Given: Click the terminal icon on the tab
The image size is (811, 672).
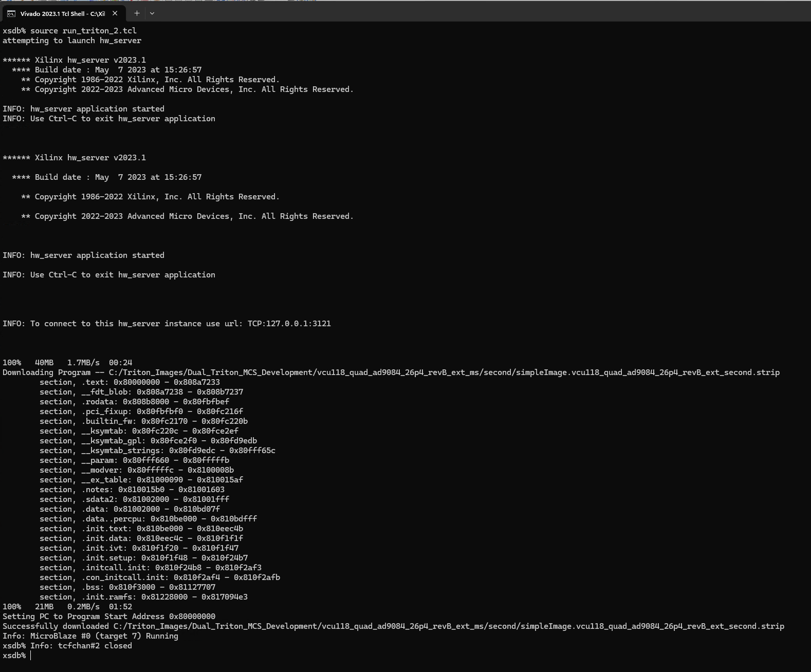Looking at the screenshot, I should (x=11, y=13).
